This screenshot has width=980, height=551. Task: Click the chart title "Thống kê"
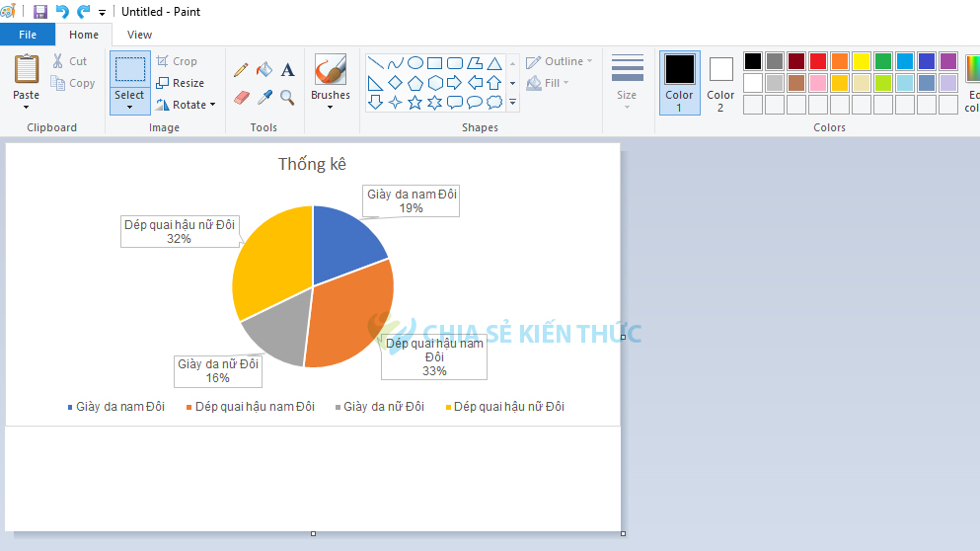[x=312, y=164]
